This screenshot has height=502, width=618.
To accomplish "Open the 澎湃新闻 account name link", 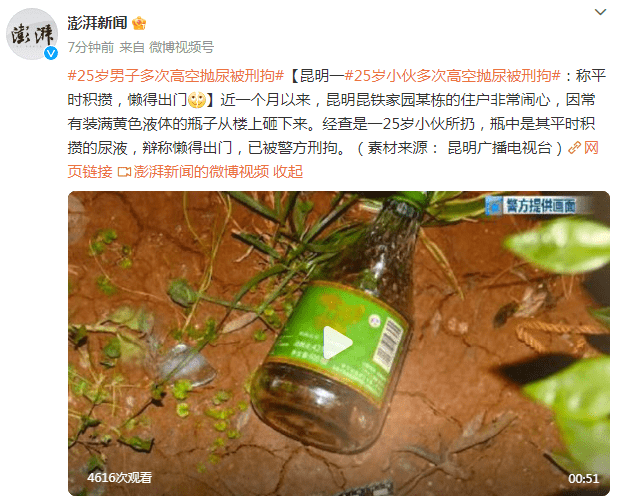I will click(x=97, y=23).
